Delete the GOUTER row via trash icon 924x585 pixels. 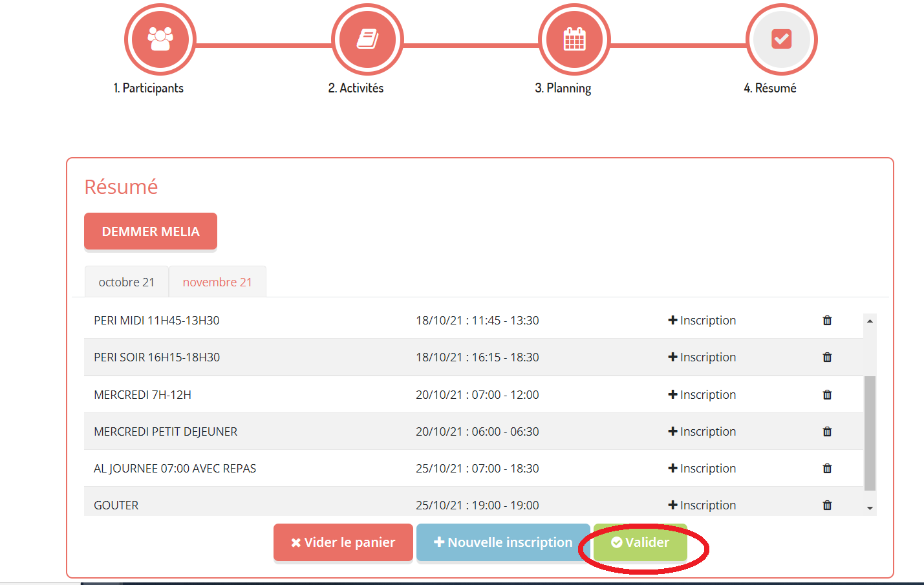pyautogui.click(x=827, y=505)
